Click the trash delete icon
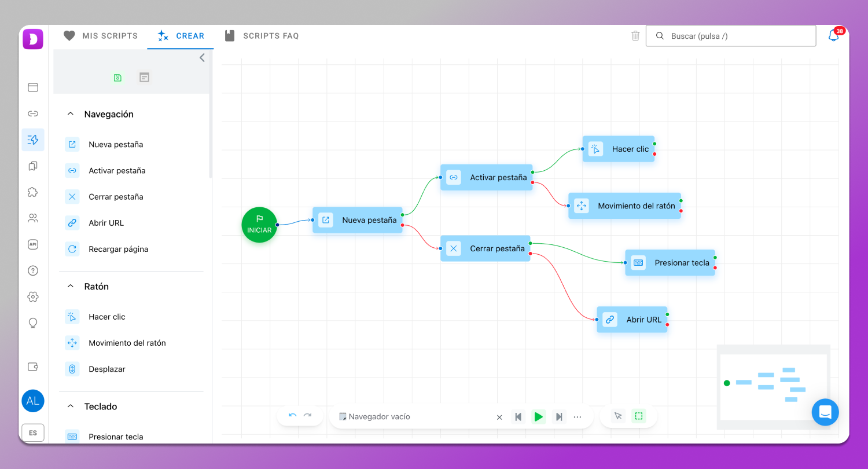Screen dimensions: 868x469 pos(635,36)
